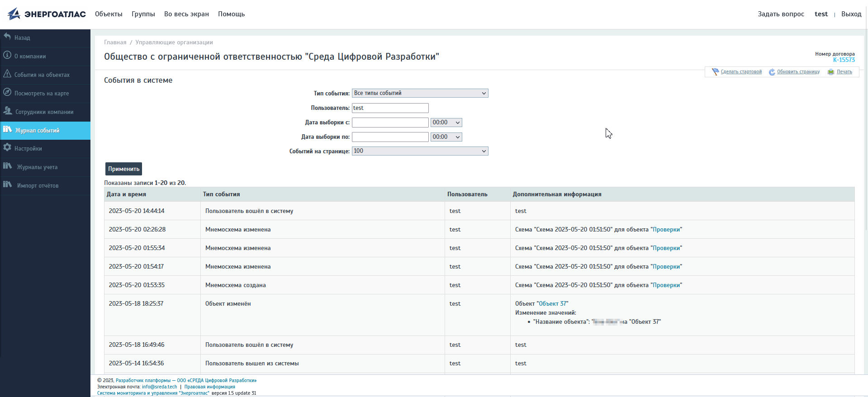Open the Объекты top menu
Screen dimensions: 868x397
click(109, 14)
